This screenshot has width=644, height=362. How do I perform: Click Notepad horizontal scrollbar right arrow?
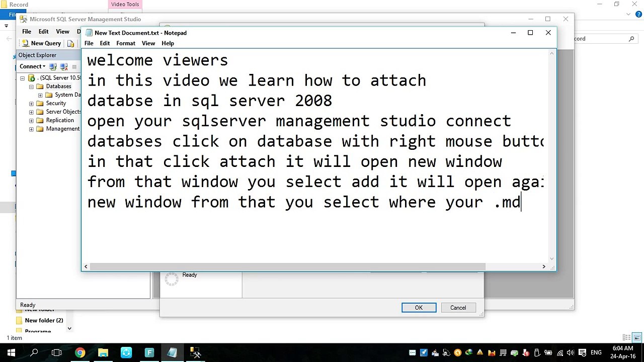point(544,266)
